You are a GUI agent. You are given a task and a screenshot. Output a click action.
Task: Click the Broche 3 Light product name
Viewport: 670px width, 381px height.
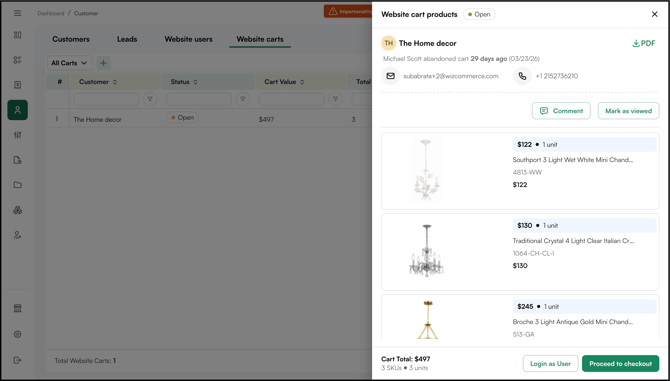[573, 322]
